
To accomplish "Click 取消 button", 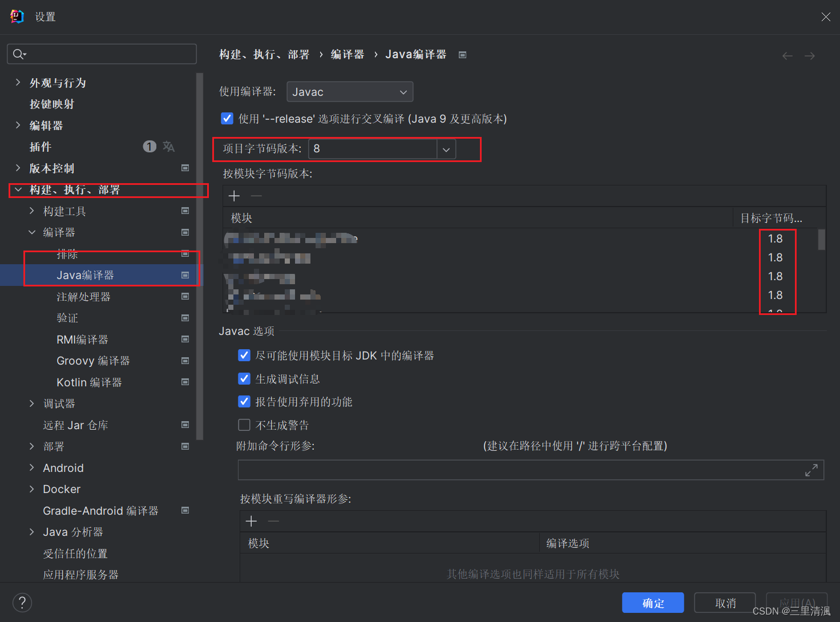I will click(725, 603).
